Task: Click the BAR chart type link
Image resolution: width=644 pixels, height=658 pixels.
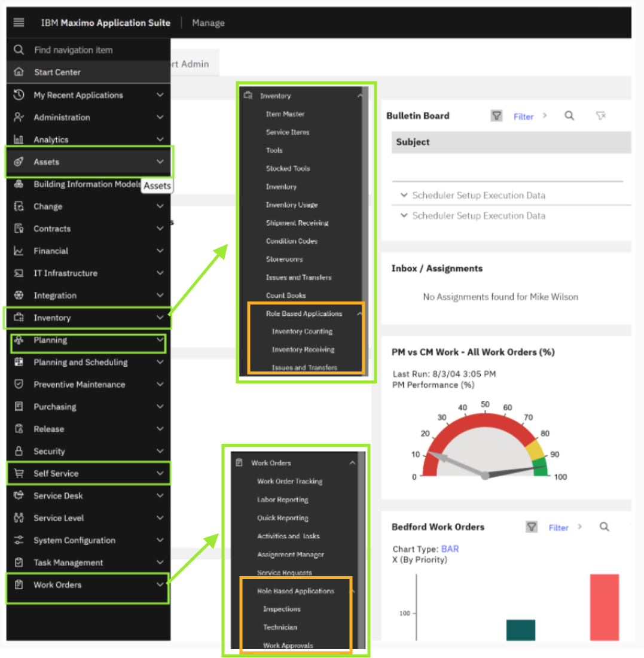Action: tap(450, 549)
